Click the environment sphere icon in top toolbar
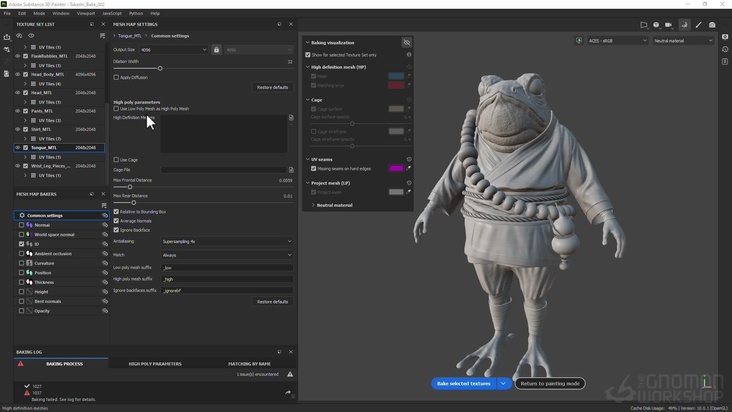The image size is (732, 412). (656, 25)
